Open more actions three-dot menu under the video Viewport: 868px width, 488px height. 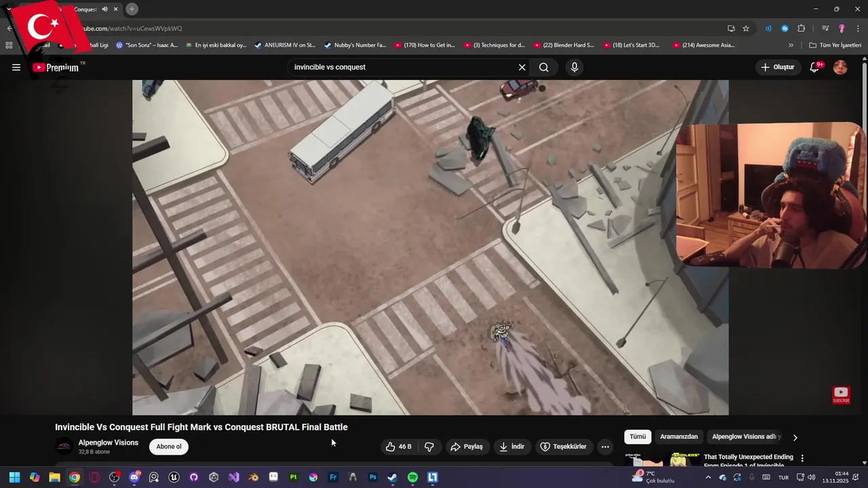point(605,447)
